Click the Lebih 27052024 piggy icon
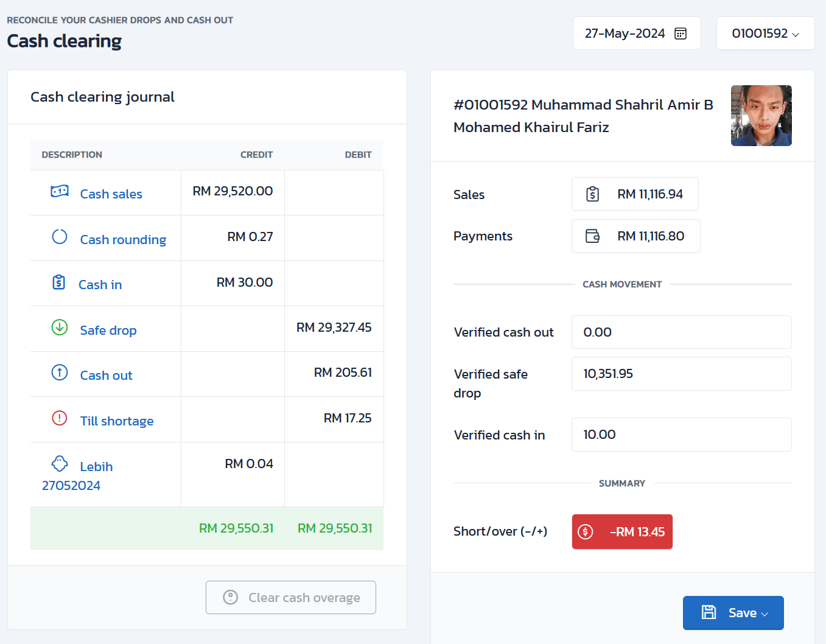Image resolution: width=826 pixels, height=644 pixels. tap(60, 464)
